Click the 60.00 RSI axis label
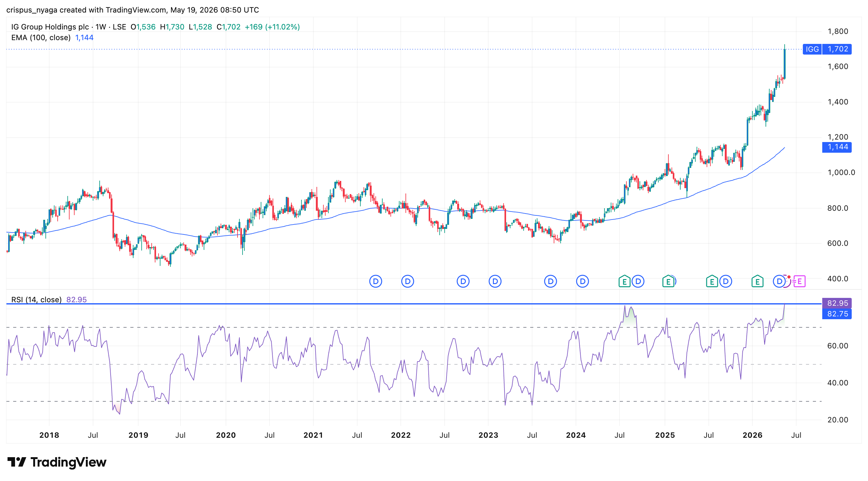 click(838, 346)
